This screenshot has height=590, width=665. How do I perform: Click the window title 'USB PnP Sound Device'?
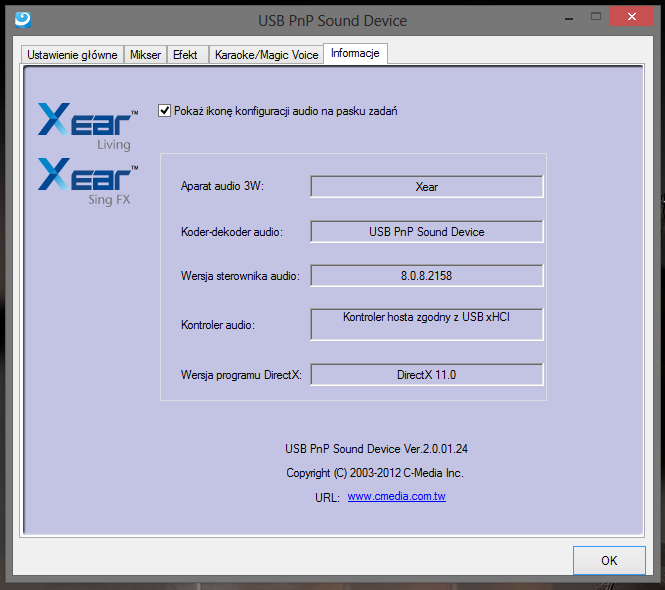[332, 20]
